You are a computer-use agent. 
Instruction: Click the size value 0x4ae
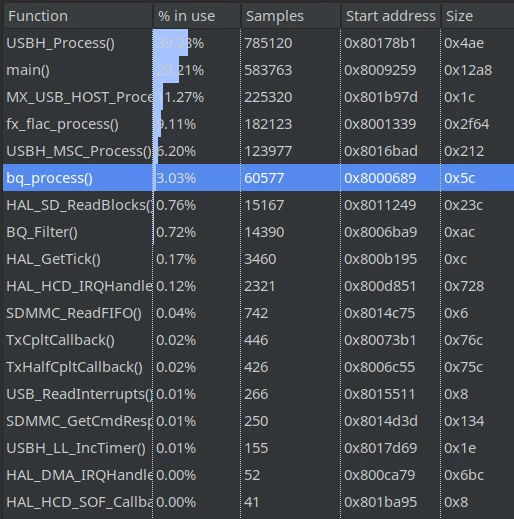point(464,43)
